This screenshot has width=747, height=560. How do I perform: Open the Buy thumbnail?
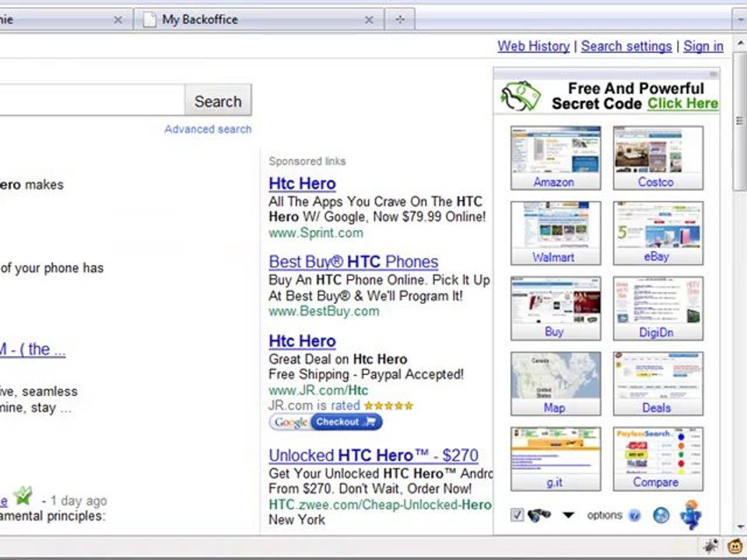click(556, 309)
